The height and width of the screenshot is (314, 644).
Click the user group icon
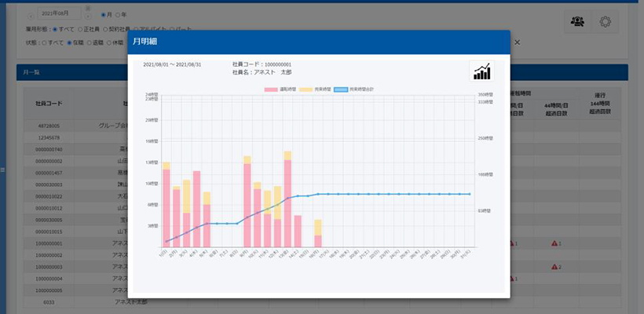(x=577, y=22)
